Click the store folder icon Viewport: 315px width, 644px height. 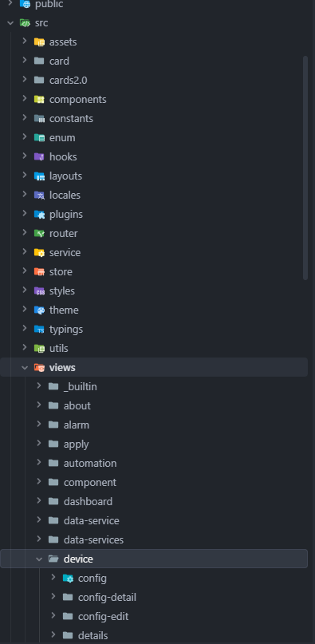39,271
